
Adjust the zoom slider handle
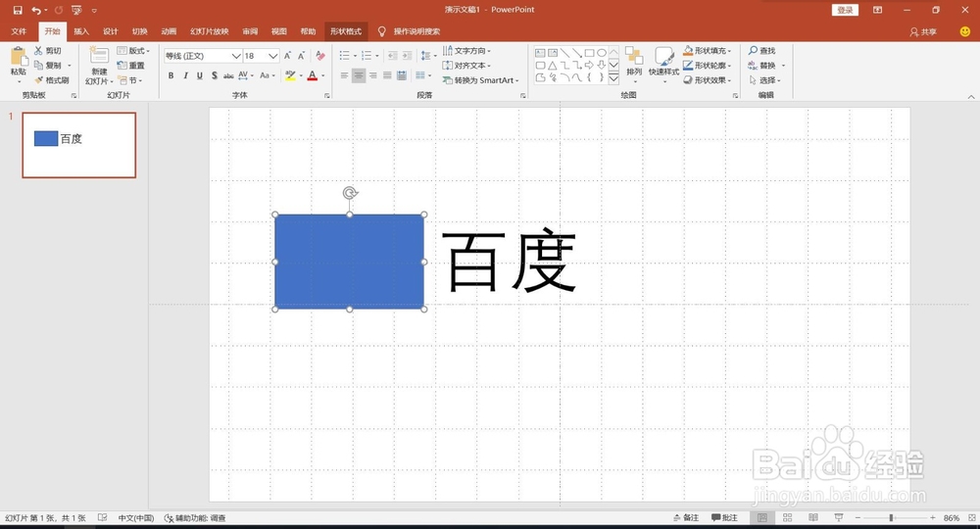(x=891, y=518)
